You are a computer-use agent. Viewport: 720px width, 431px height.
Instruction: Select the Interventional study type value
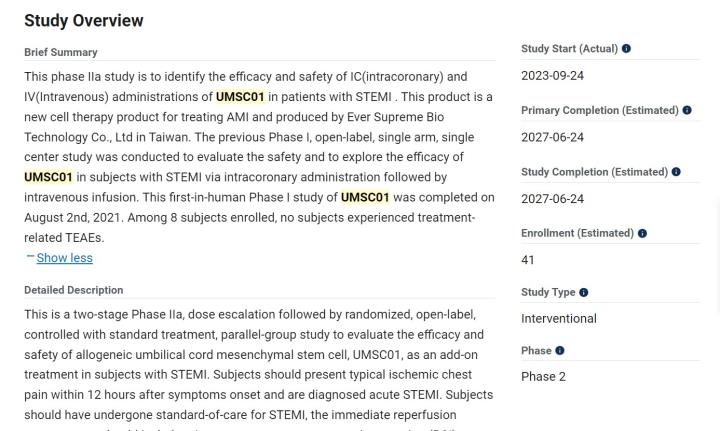pyautogui.click(x=558, y=318)
